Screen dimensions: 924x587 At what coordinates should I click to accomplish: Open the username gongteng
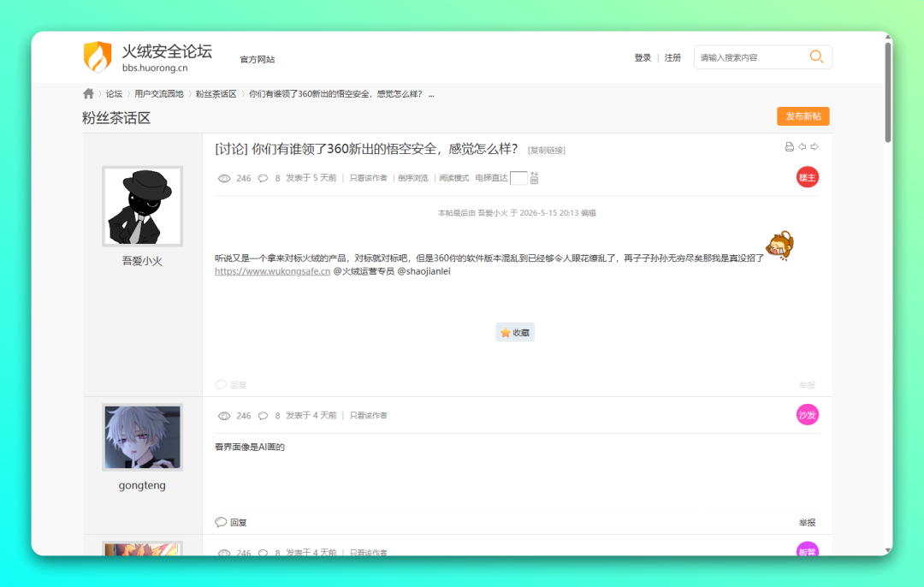click(142, 485)
